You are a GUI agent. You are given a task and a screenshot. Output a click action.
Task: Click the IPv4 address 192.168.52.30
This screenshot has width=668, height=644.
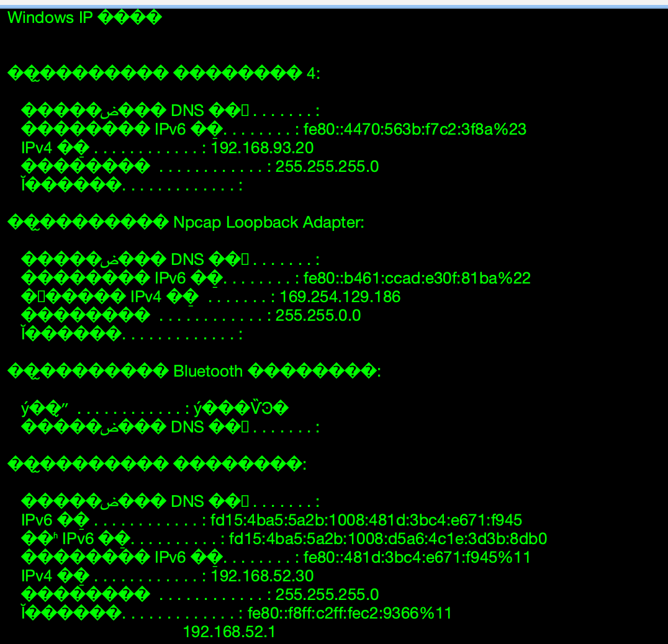click(263, 576)
